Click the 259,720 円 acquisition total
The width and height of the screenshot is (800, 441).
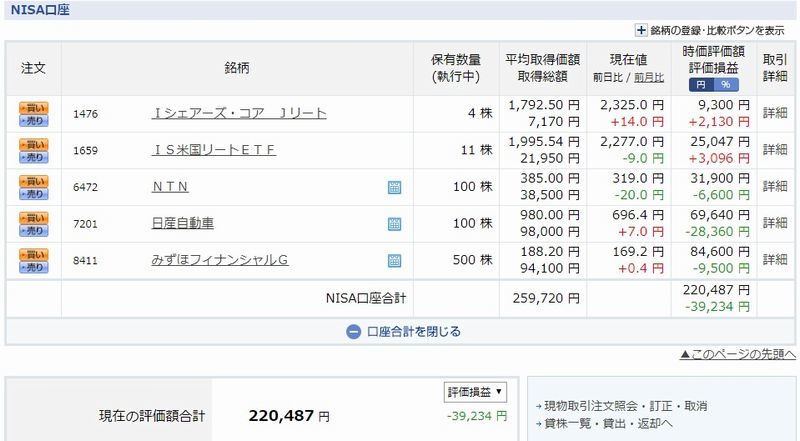[546, 298]
